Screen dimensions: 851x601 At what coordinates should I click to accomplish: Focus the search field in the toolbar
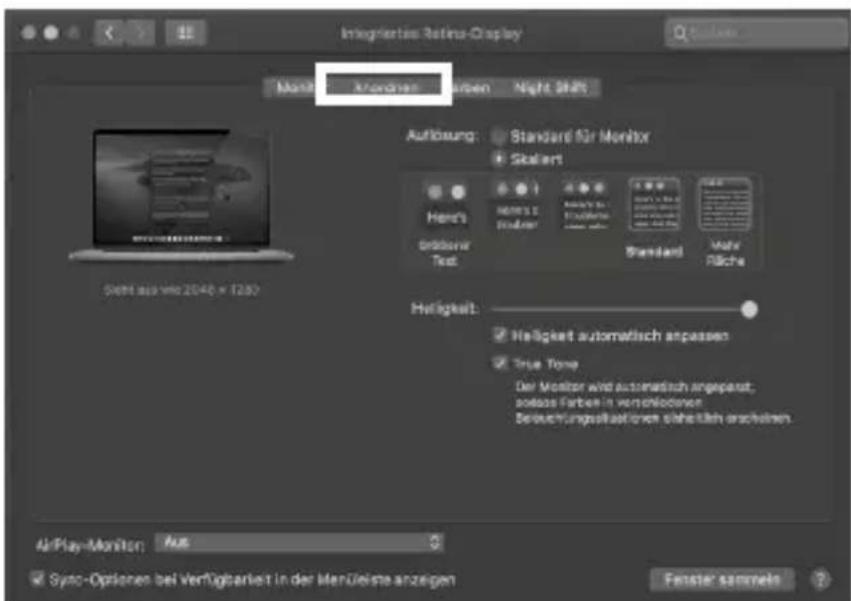tap(757, 34)
